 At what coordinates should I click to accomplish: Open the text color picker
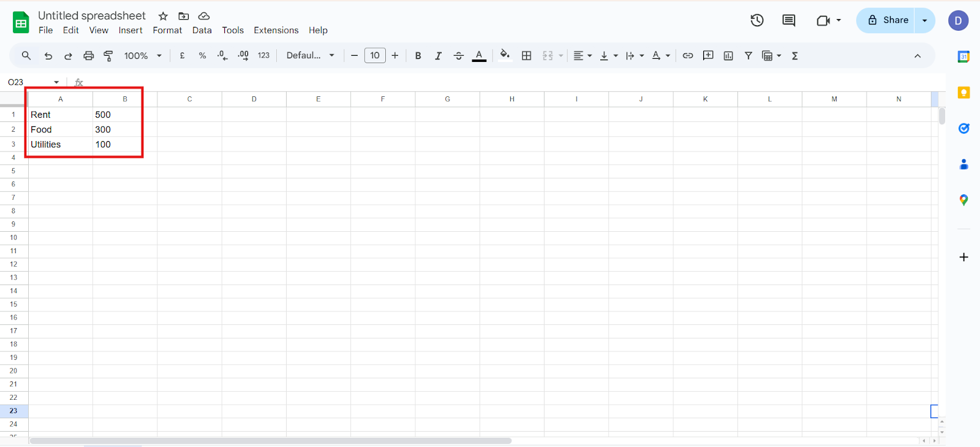(x=479, y=56)
